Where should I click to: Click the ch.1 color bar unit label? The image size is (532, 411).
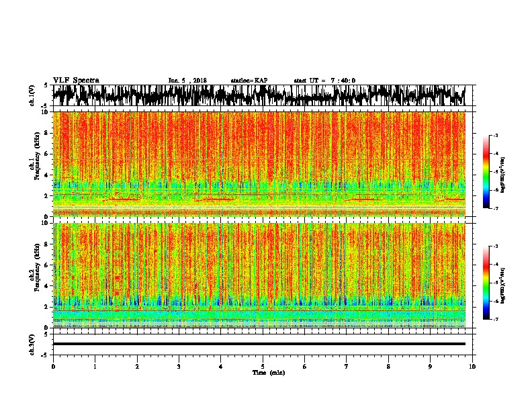[x=502, y=175]
